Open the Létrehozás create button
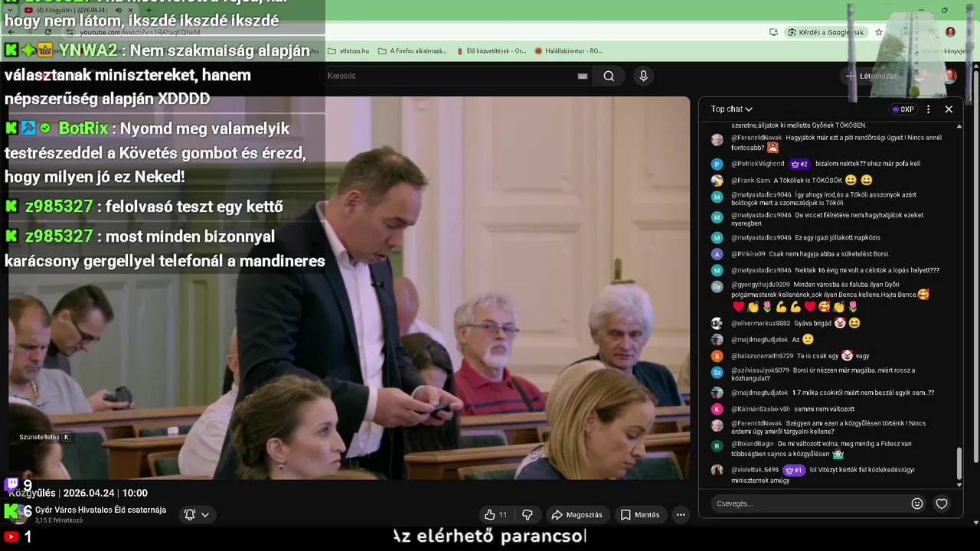This screenshot has width=980, height=551. tap(871, 76)
